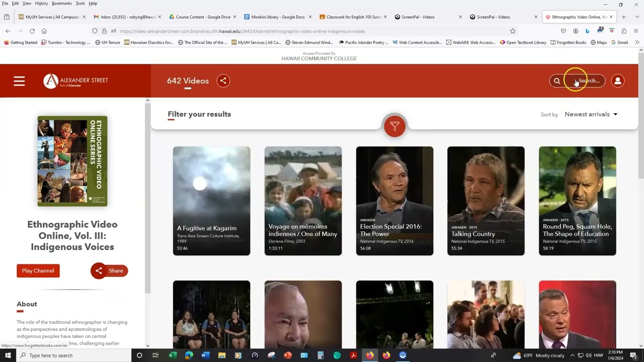
Task: Go to browser home page icon
Action: click(44, 31)
